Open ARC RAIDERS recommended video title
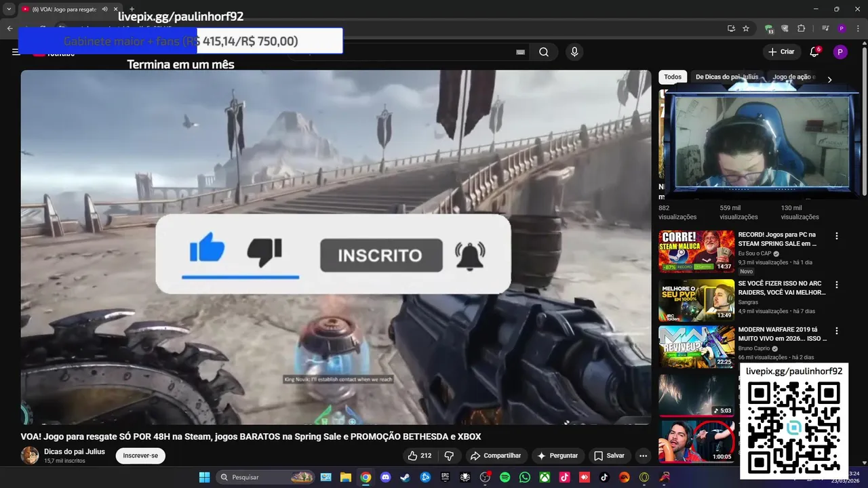This screenshot has height=488, width=868. (x=781, y=288)
